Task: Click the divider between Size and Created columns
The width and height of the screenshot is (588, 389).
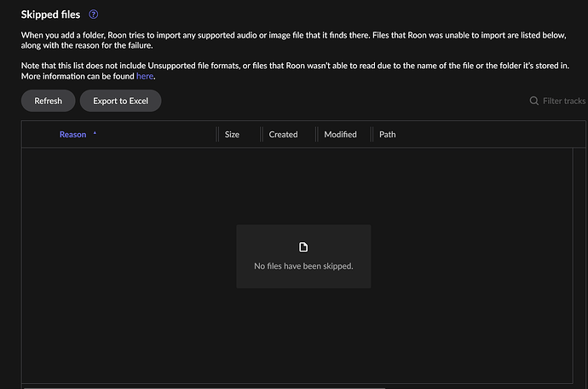Action: [260, 135]
